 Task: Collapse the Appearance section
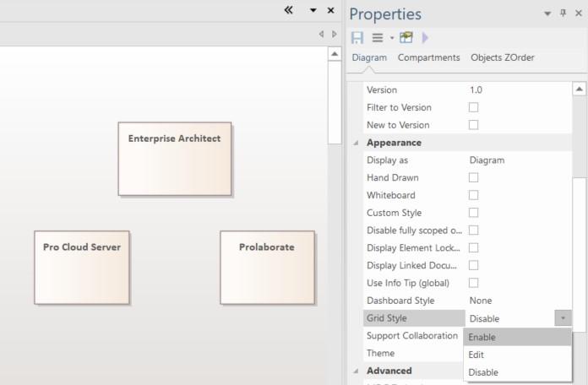356,143
